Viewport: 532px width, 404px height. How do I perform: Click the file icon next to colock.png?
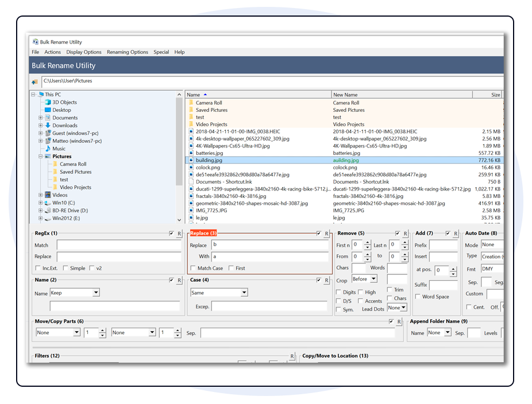[x=191, y=167]
